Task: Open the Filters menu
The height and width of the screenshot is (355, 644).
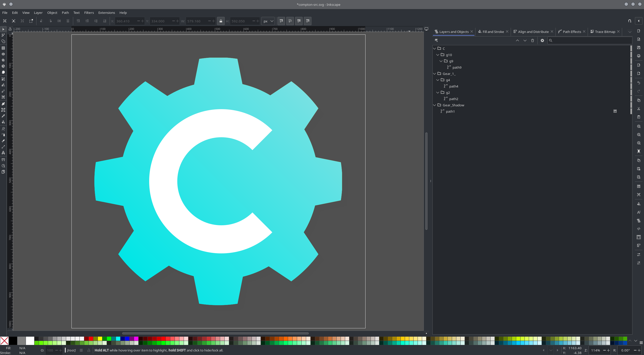Action: (x=89, y=13)
